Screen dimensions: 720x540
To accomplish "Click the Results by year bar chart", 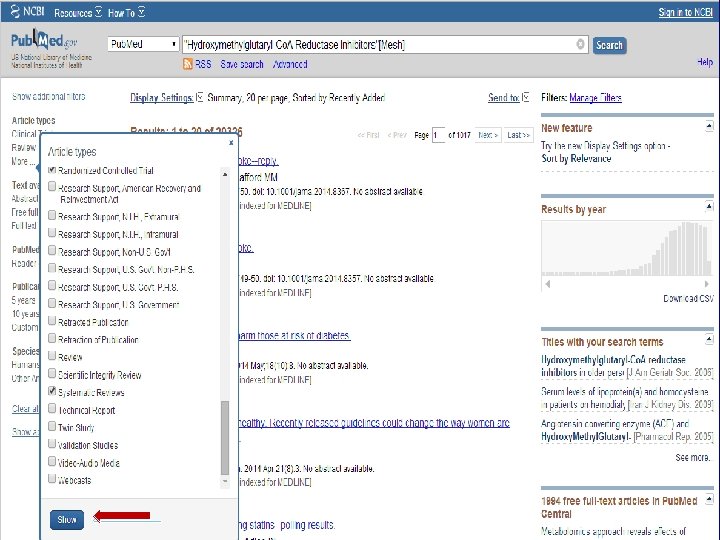I will 627,248.
